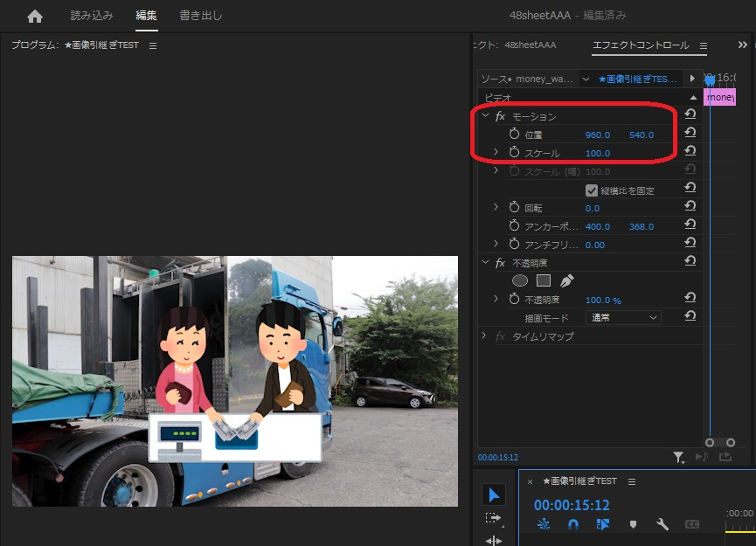Viewport: 756px width, 546px height.
Task: Reset the モーション effect
Action: (x=690, y=114)
